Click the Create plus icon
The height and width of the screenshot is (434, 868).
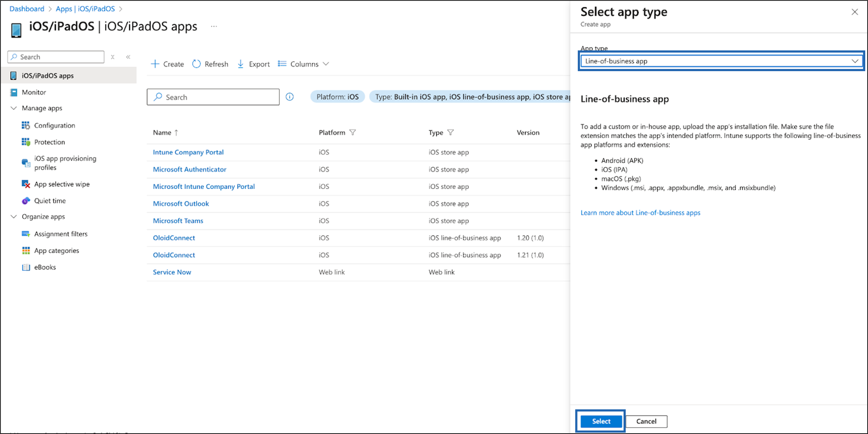point(155,64)
